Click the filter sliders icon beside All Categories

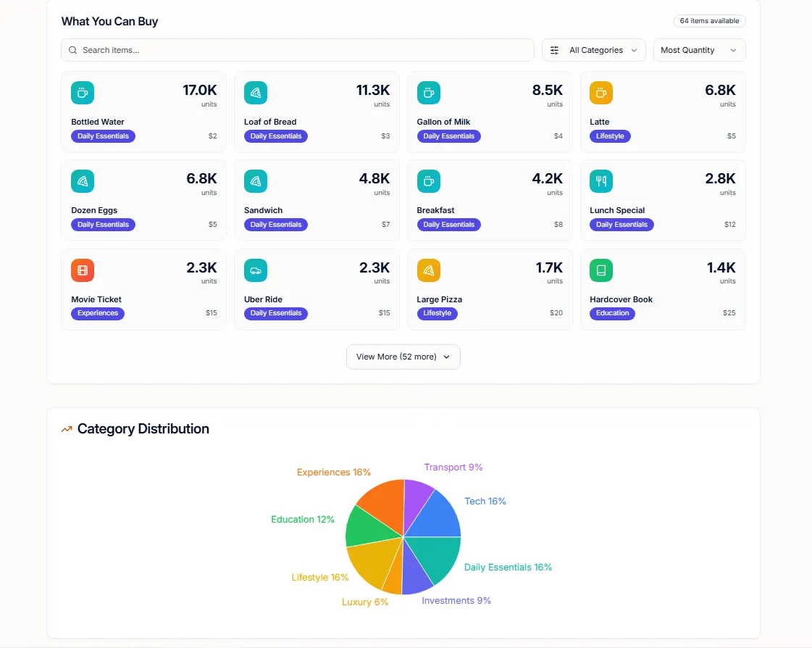(x=555, y=50)
